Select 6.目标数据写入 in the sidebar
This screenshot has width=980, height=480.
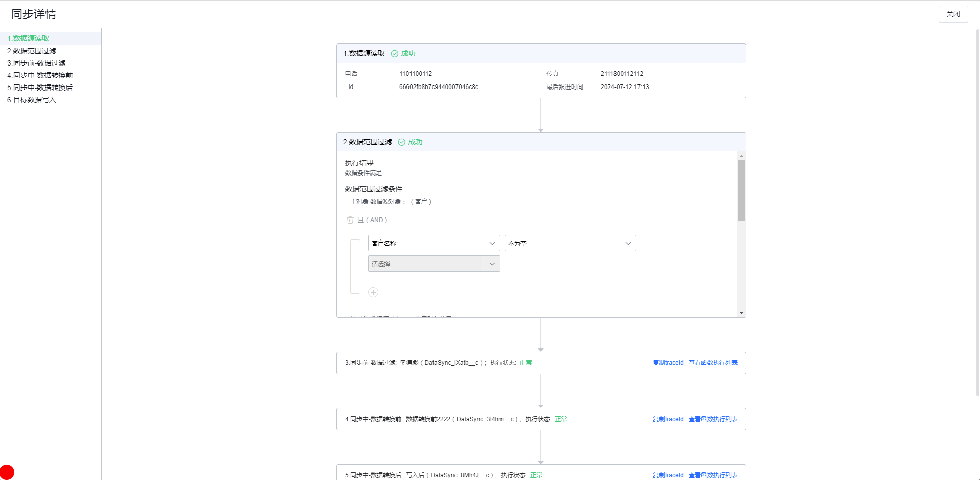(x=32, y=100)
